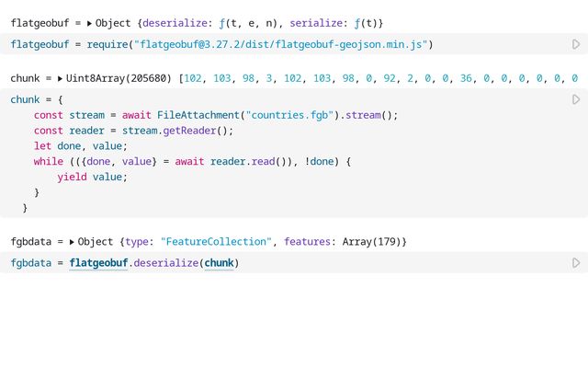The height and width of the screenshot is (368, 588).
Task: Click the deserialize method name in the fgbdata cell
Action: click(165, 263)
